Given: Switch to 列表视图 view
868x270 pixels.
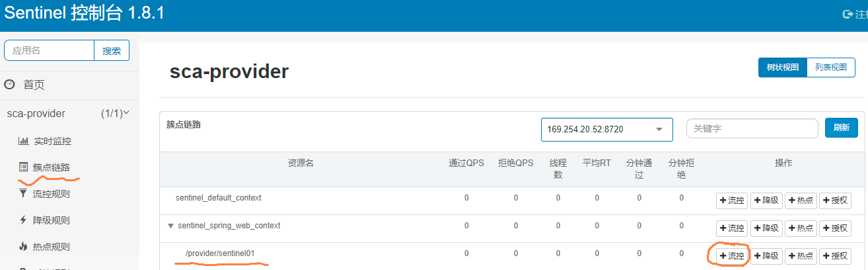Looking at the screenshot, I should click(831, 67).
